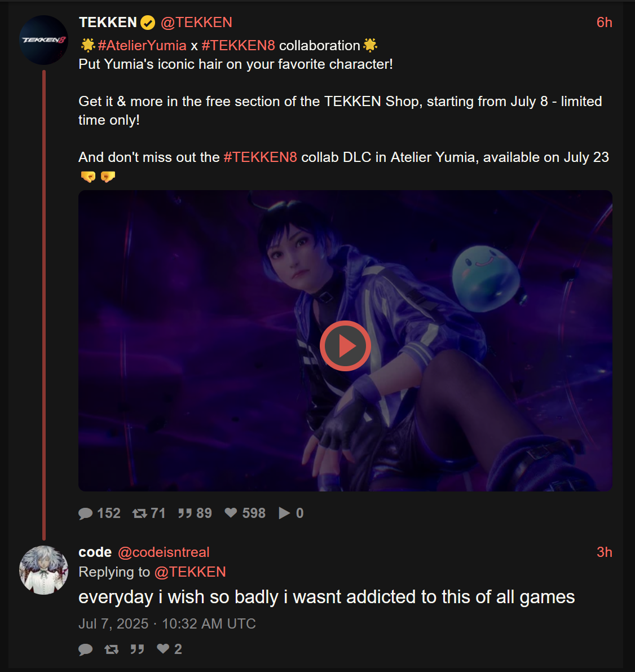Click the verified badge next to TEKKEN
Image resolution: width=635 pixels, height=672 pixels.
[x=148, y=22]
